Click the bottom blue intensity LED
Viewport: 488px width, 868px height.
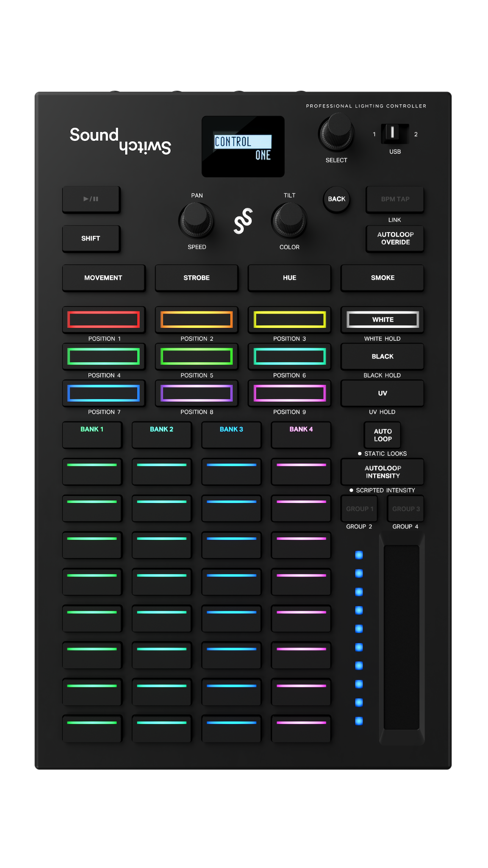click(359, 721)
